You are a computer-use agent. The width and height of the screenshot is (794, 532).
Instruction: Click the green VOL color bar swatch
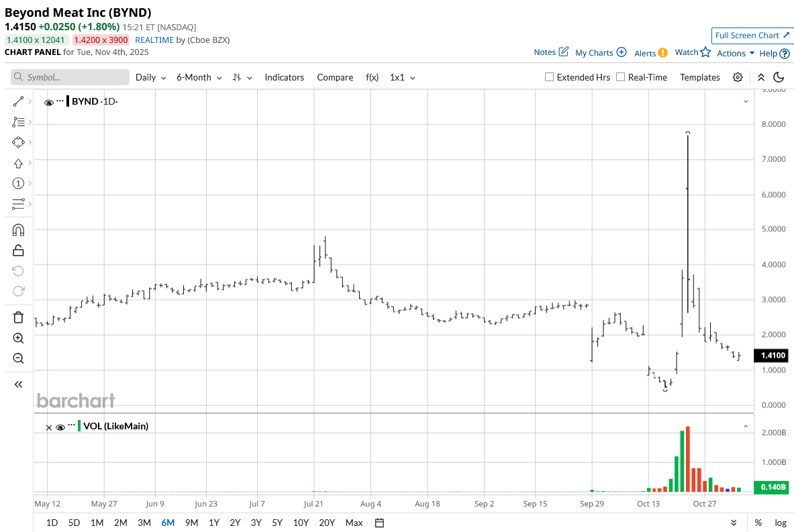coord(79,425)
